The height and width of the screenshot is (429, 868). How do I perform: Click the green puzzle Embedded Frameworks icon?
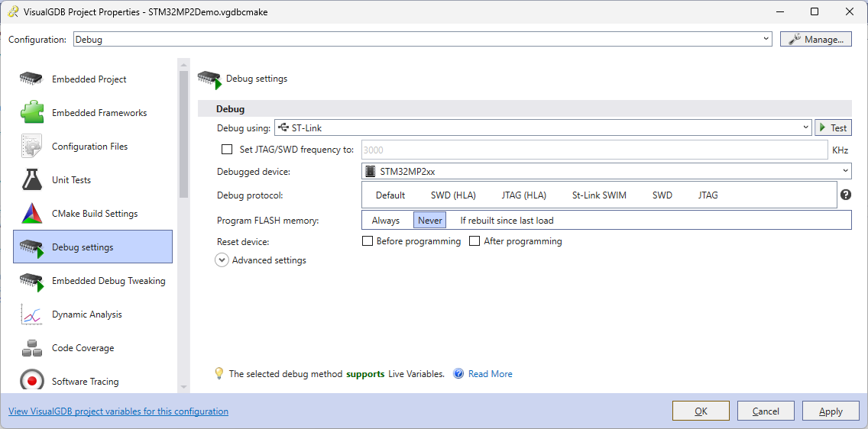click(x=32, y=112)
